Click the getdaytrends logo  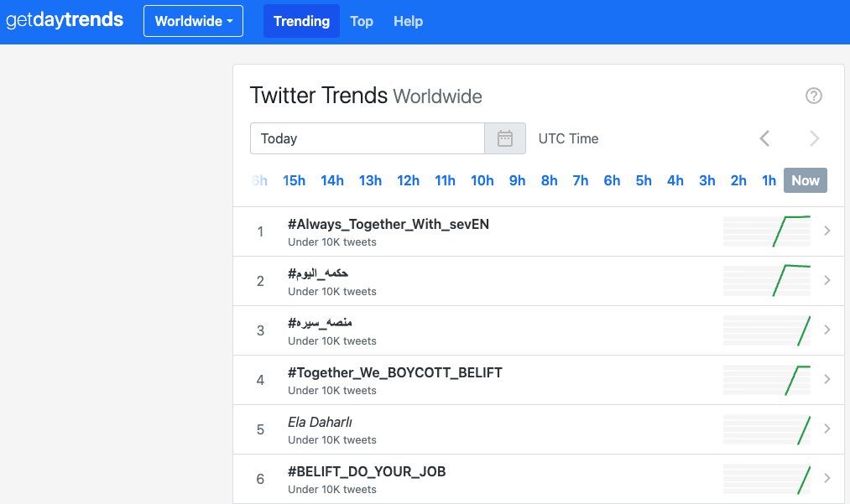[x=64, y=20]
